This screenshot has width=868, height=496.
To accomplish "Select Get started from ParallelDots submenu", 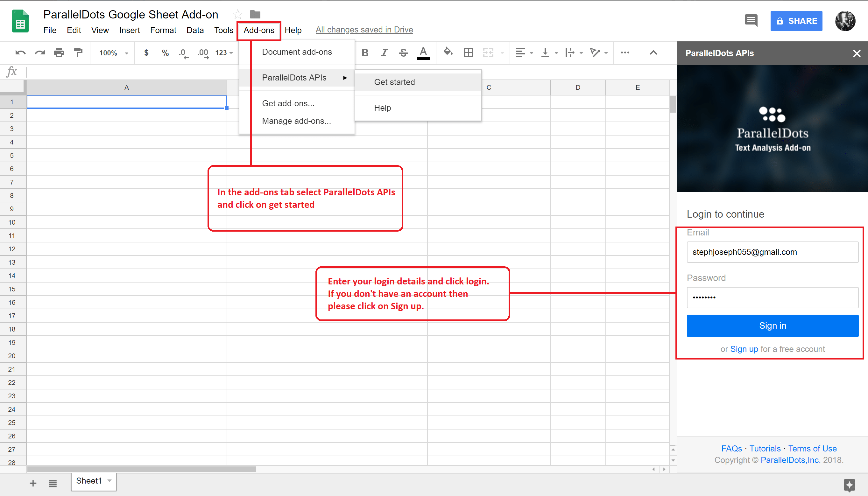I will coord(394,82).
